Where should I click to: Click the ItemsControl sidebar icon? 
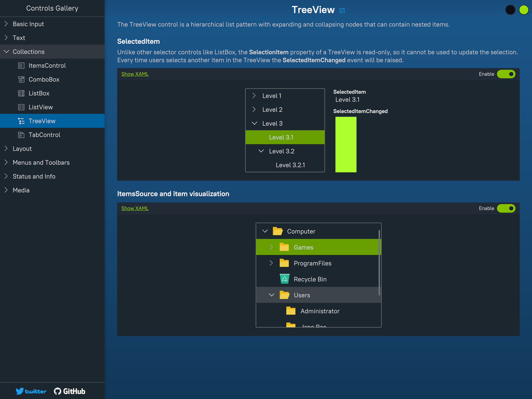point(21,65)
